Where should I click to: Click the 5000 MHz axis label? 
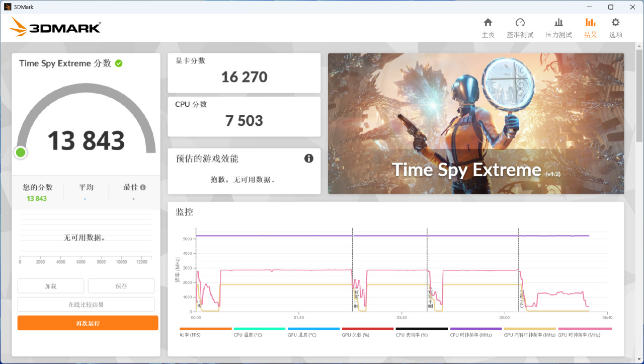point(187,239)
